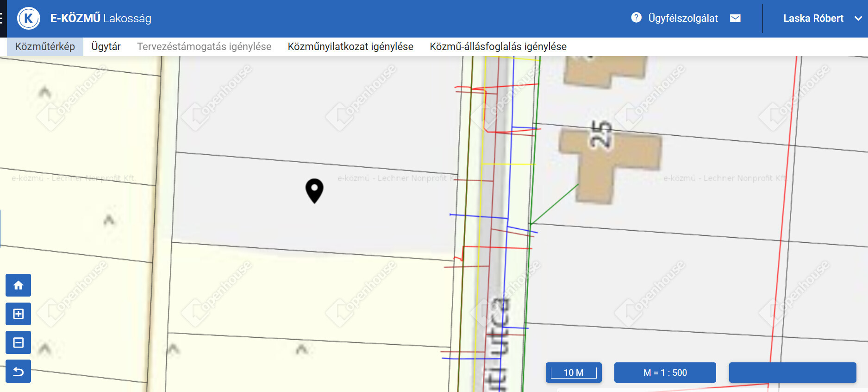Click the Ügyfélszolgálat link
The image size is (868, 392).
click(x=683, y=19)
